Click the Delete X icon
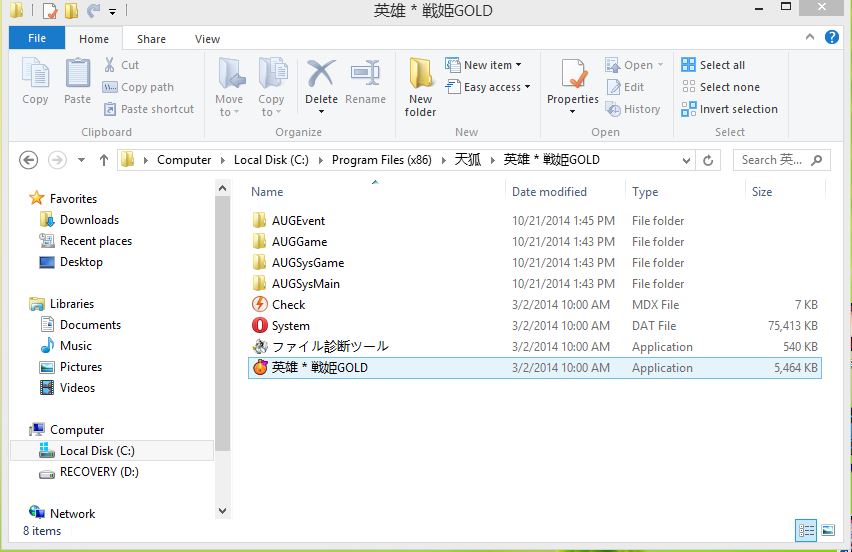This screenshot has width=852, height=552. point(321,74)
